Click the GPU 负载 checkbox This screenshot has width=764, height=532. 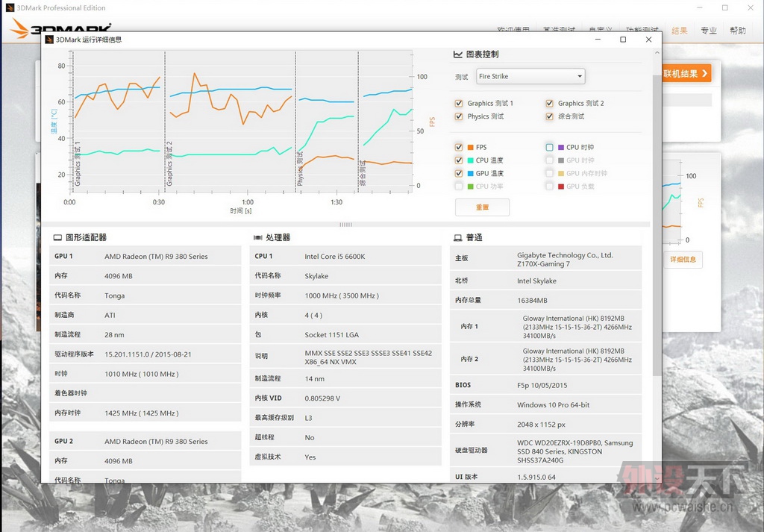pos(549,187)
